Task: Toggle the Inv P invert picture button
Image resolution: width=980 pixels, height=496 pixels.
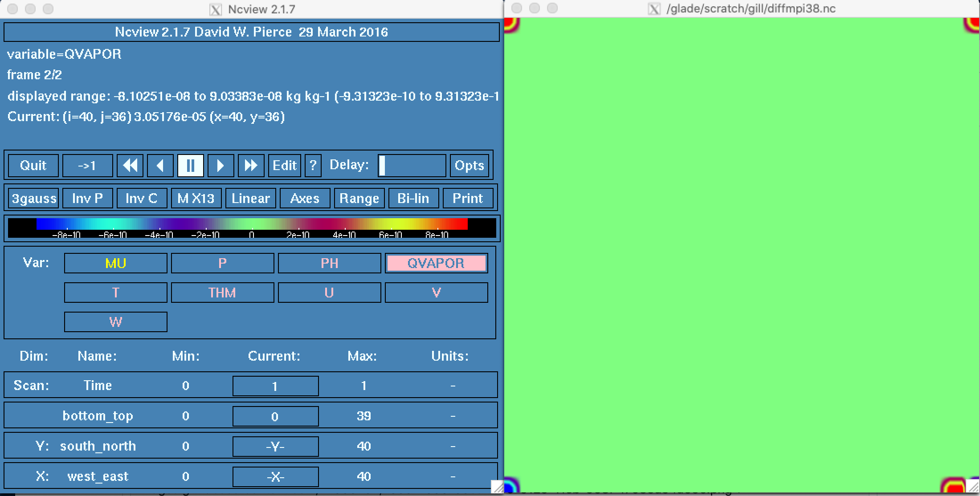Action: point(87,198)
